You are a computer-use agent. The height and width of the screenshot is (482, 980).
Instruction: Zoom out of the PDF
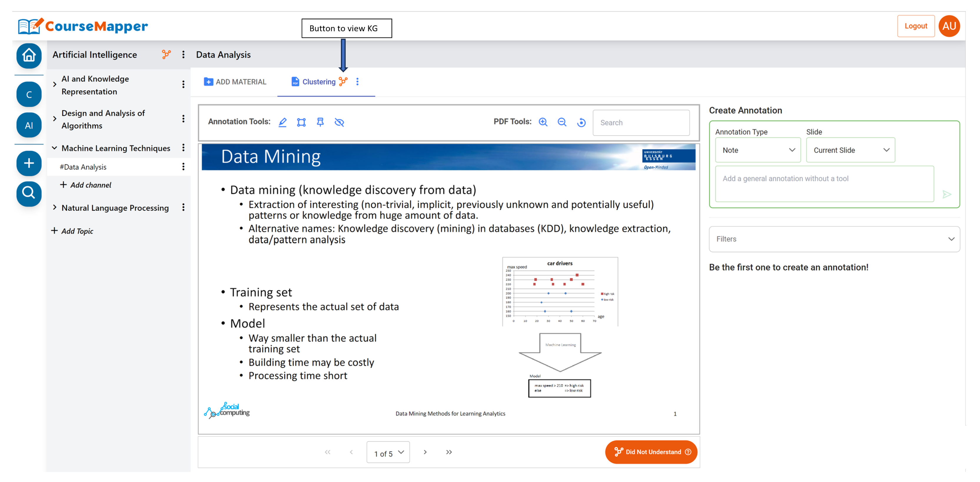562,122
